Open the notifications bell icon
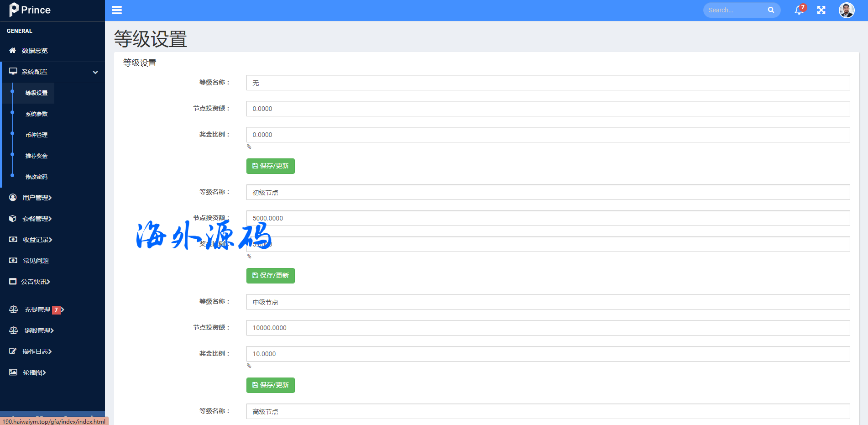This screenshot has height=425, width=868. (799, 10)
